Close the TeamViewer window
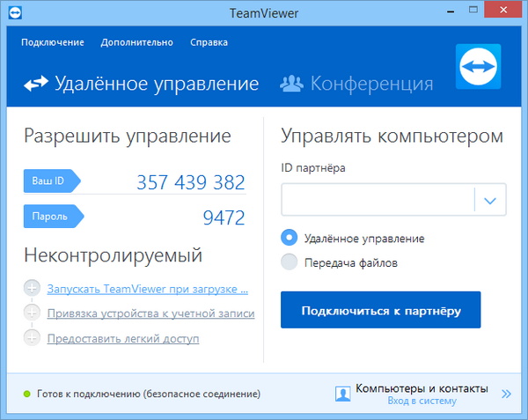Screen dimensions: 528x420 point(503,10)
